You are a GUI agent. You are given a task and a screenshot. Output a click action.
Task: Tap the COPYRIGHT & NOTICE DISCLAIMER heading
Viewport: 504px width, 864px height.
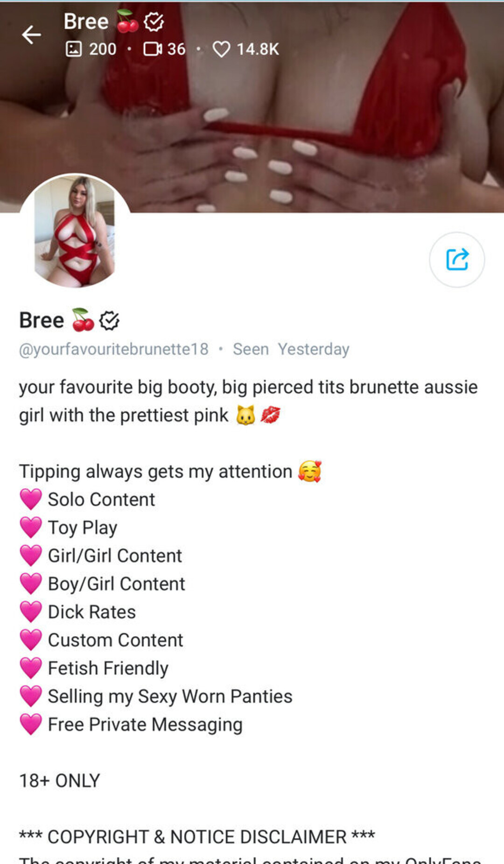[x=197, y=837]
